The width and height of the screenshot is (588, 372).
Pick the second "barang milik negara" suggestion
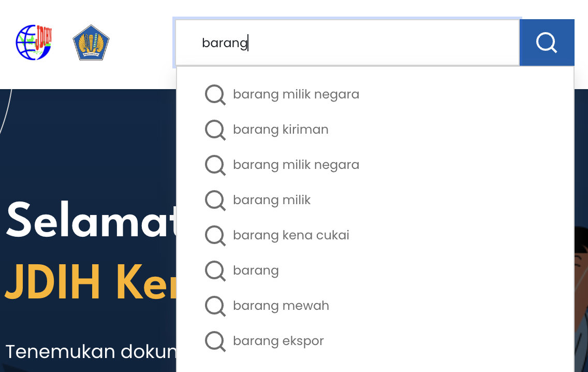(296, 165)
